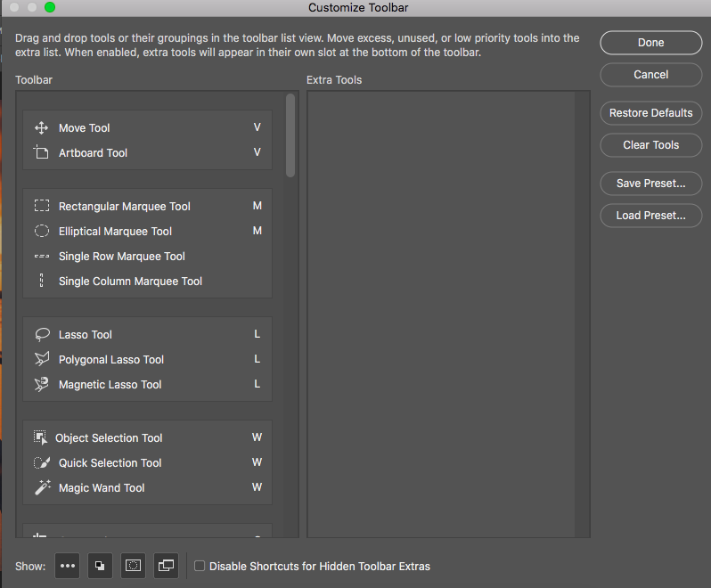Click the W shortcut of Magic Wand Tool
The image size is (711, 588).
click(257, 487)
